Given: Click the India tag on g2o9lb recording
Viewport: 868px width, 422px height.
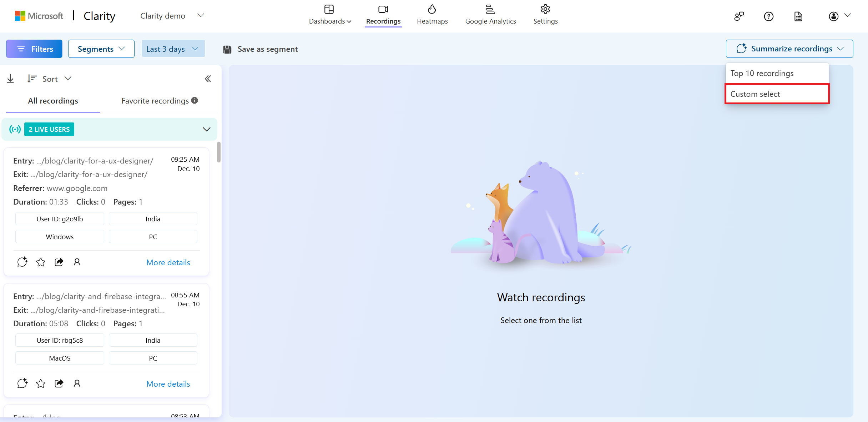Looking at the screenshot, I should tap(153, 219).
